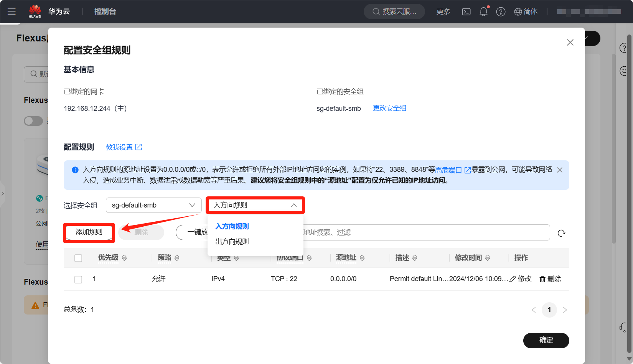633x364 pixels.
Task: Close the security group rules dialog
Action: pyautogui.click(x=570, y=43)
